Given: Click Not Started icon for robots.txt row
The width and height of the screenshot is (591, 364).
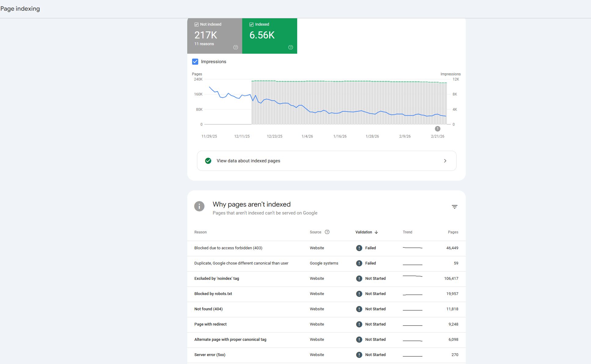Looking at the screenshot, I should pos(359,294).
